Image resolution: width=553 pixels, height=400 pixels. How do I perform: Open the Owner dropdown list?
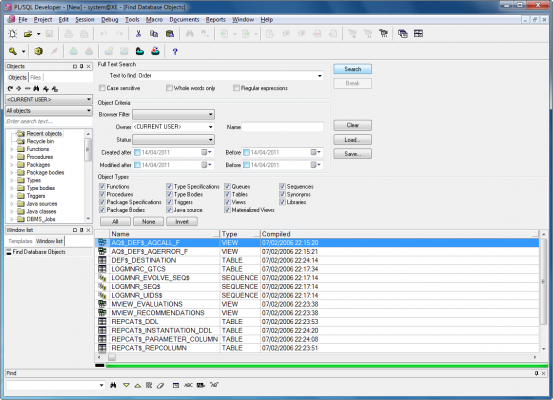pyautogui.click(x=211, y=127)
